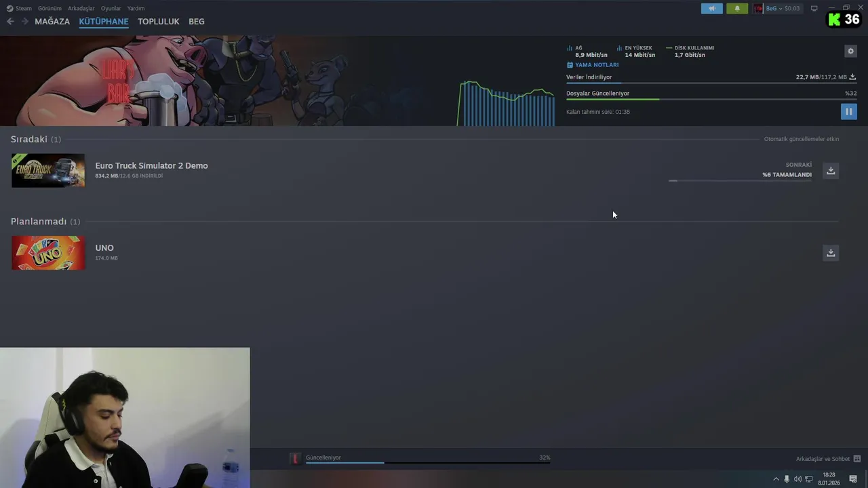Click the BeG profile avatar
The width and height of the screenshot is (868, 488).
tap(758, 8)
